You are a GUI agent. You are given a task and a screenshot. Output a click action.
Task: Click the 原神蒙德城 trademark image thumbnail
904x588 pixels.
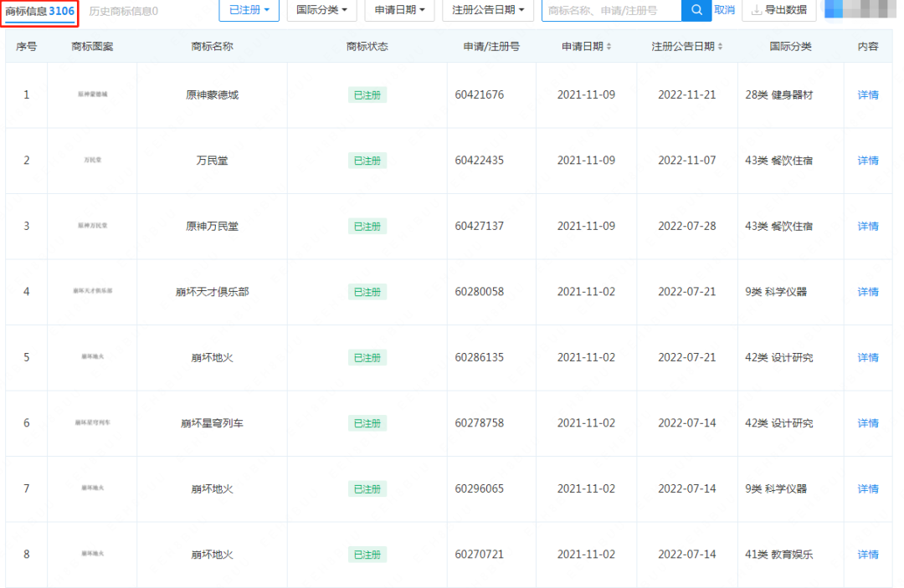[x=92, y=95]
